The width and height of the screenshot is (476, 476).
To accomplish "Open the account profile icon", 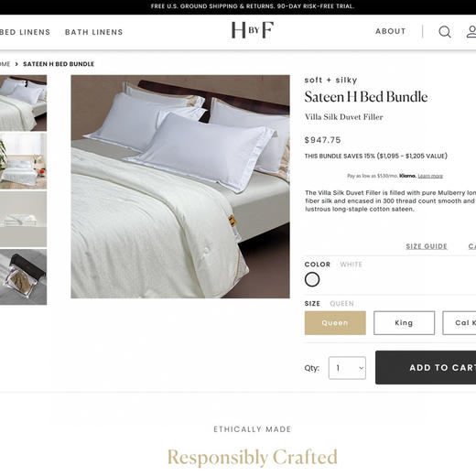I will [471, 32].
